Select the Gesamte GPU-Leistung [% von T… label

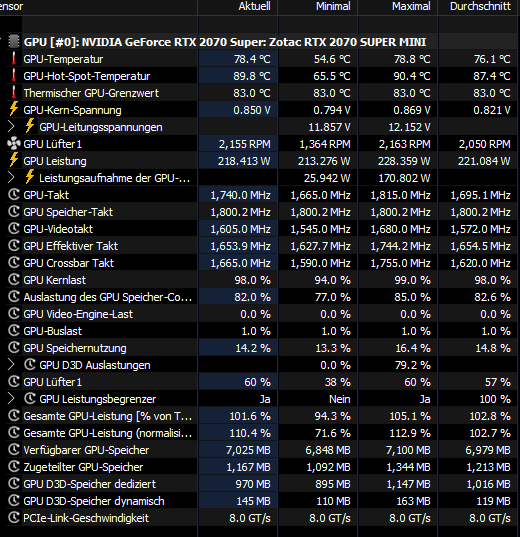[x=108, y=416]
